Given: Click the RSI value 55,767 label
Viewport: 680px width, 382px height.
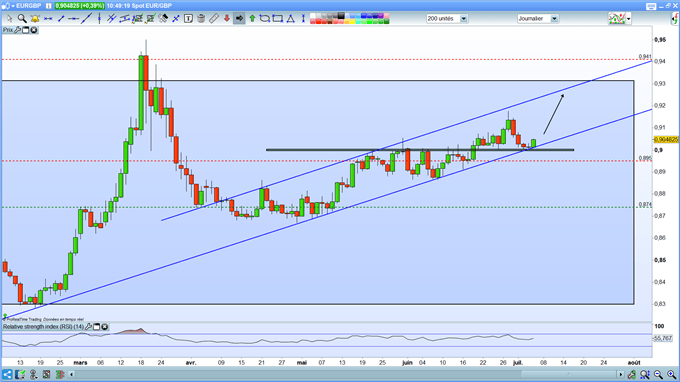Looking at the screenshot, I should point(663,338).
